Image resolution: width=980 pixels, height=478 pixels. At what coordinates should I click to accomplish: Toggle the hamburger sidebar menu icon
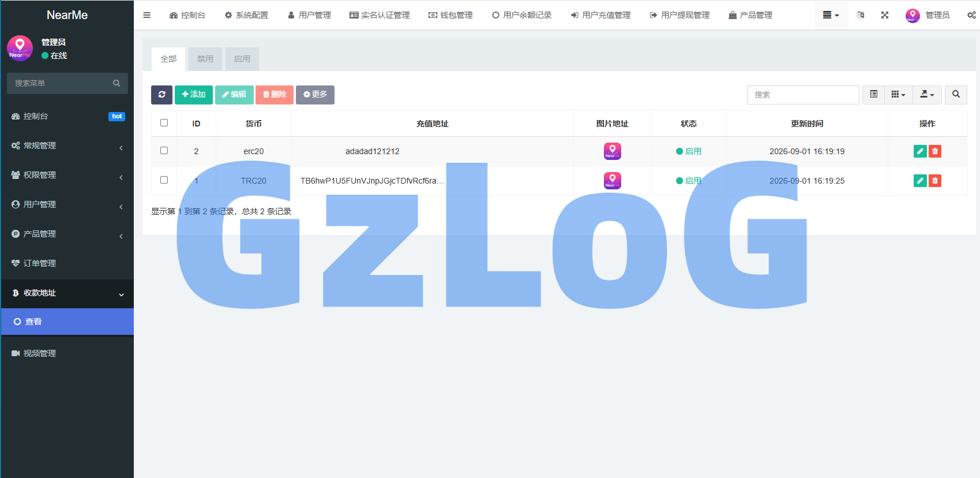coord(147,15)
